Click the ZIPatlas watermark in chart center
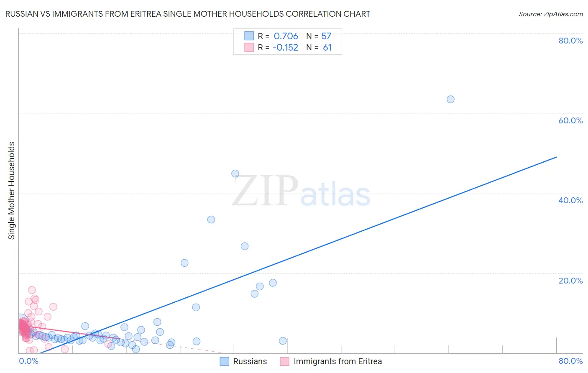The width and height of the screenshot is (588, 373). point(301,192)
